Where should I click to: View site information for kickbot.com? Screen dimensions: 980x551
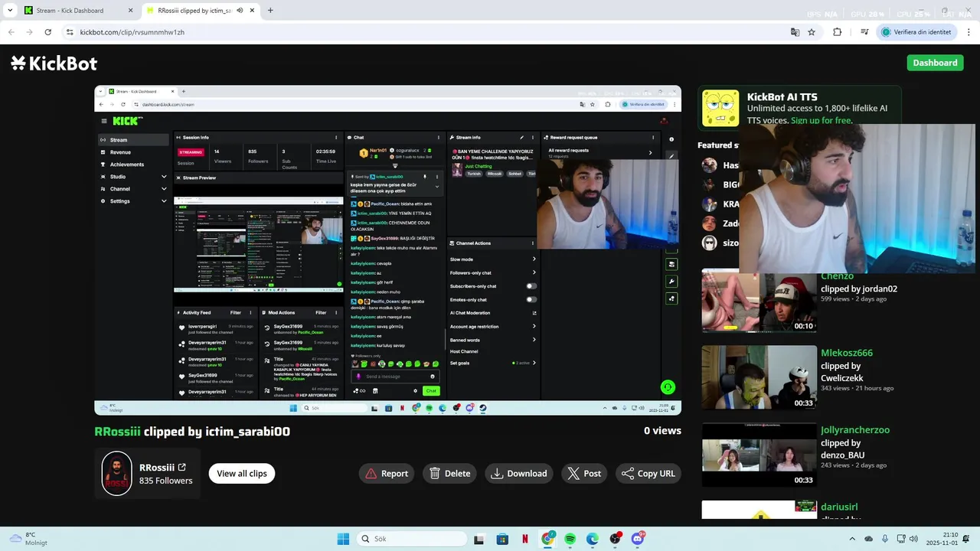(x=70, y=32)
